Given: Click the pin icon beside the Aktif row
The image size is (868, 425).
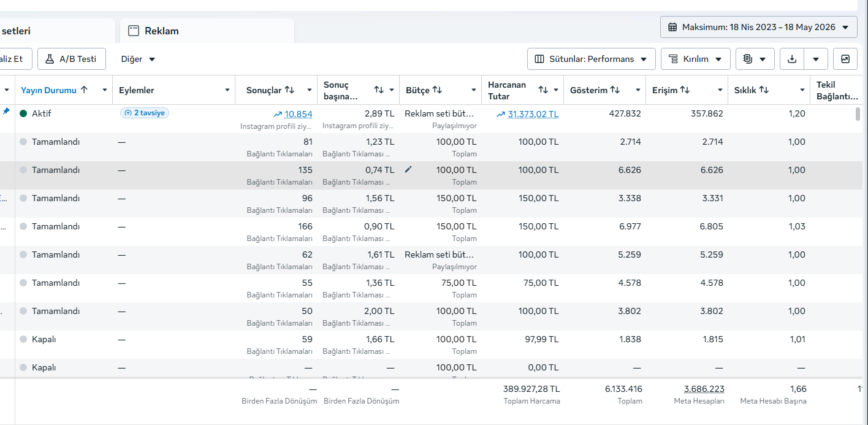Looking at the screenshot, I should point(6,112).
